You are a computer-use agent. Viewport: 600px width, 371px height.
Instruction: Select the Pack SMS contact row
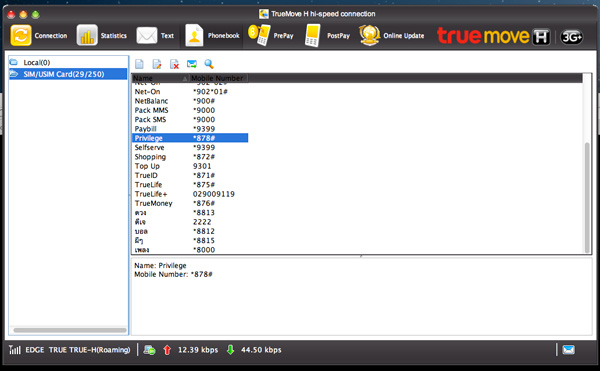190,120
